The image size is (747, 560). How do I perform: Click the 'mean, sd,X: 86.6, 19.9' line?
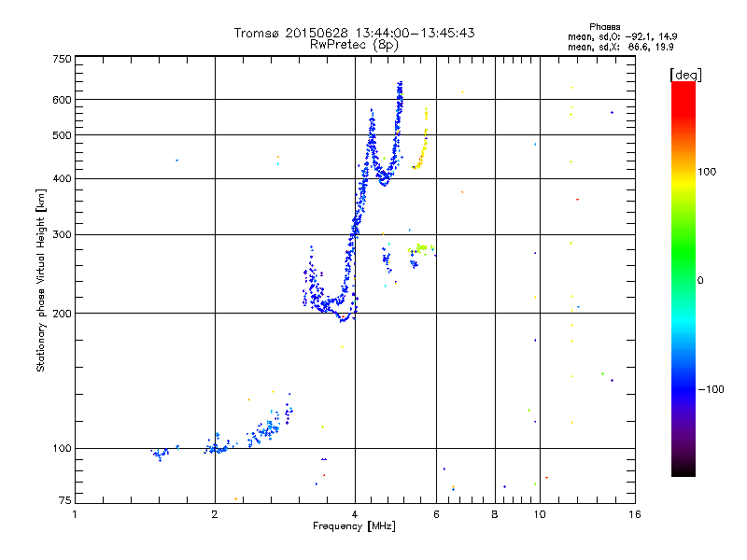620,48
